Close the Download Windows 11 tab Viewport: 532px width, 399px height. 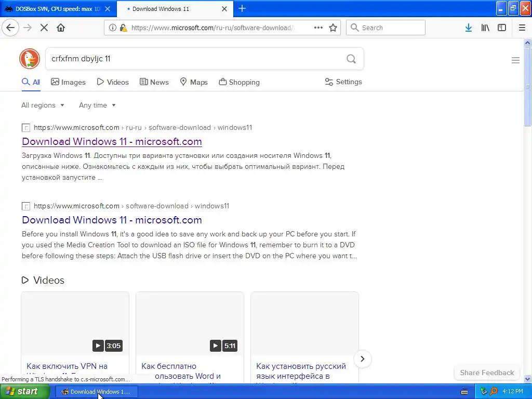[224, 9]
